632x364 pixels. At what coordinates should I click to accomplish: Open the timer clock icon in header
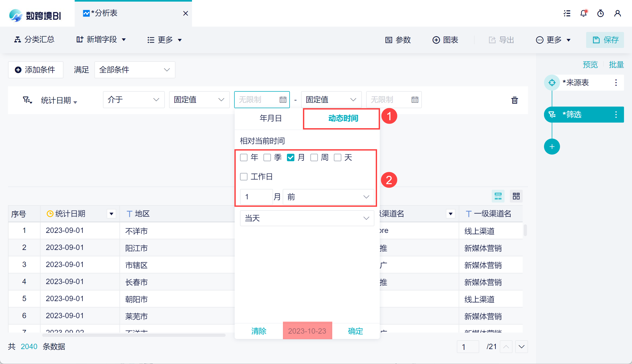(600, 13)
